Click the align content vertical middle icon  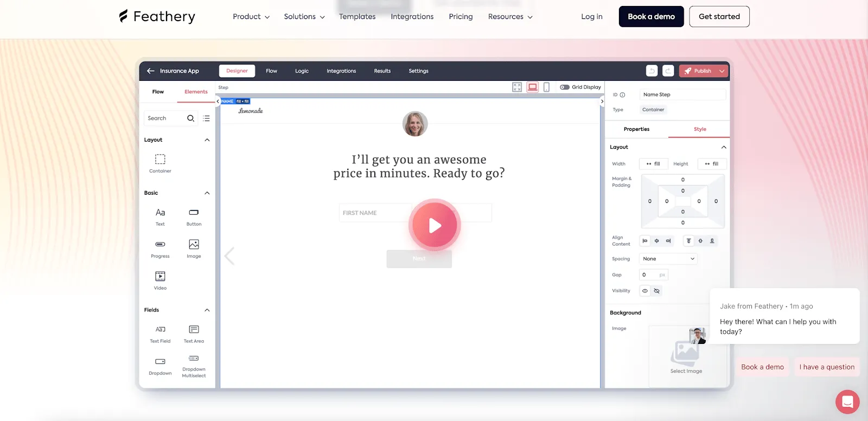(x=700, y=241)
